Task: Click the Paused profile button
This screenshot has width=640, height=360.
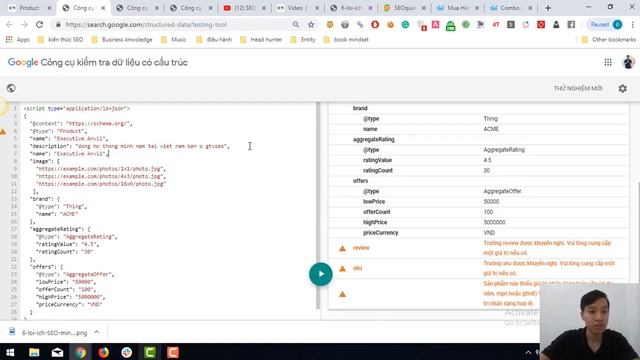Action: pos(606,24)
